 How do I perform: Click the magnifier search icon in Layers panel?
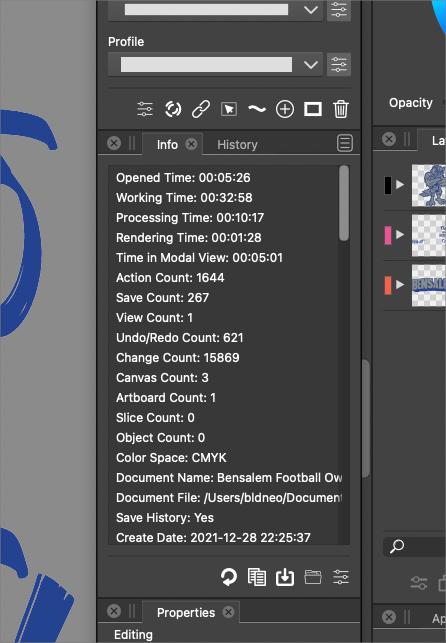397,546
